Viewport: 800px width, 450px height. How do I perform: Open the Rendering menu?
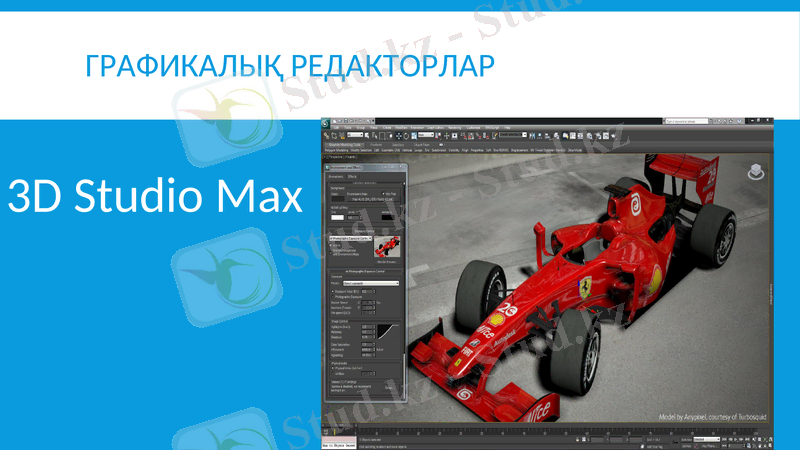coord(454,128)
